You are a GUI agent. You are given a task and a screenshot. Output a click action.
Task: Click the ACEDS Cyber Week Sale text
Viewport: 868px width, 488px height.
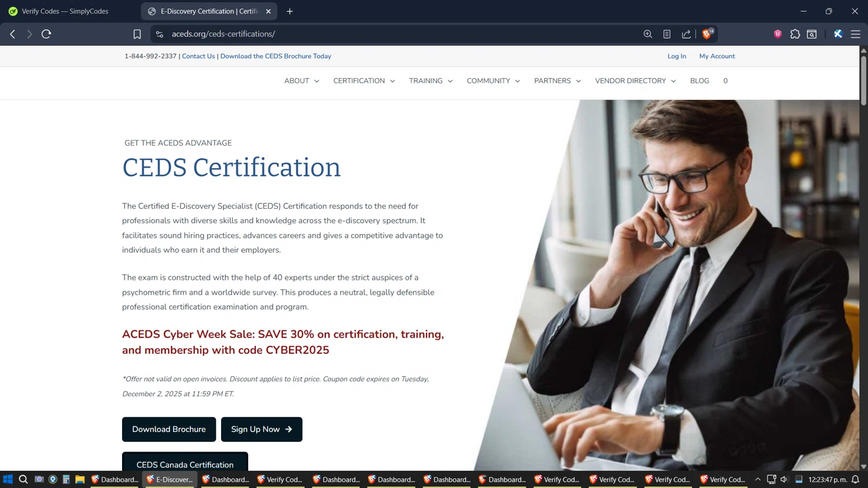click(x=283, y=342)
